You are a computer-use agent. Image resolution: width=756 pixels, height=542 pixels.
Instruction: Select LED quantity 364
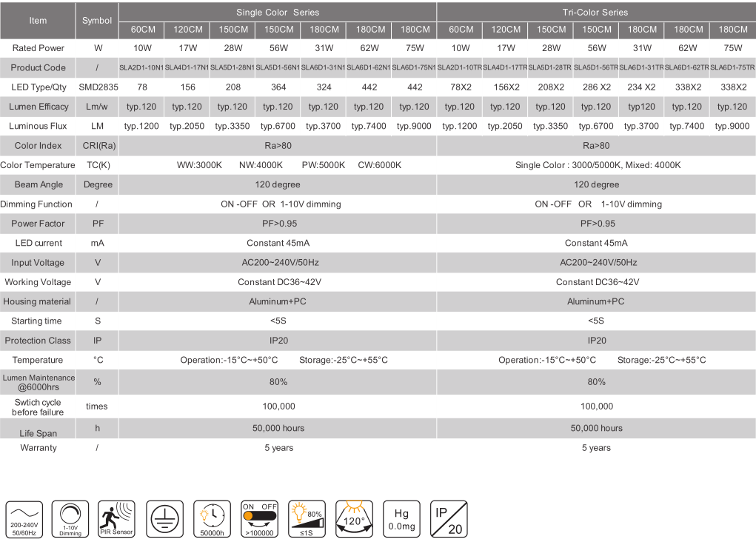[278, 87]
